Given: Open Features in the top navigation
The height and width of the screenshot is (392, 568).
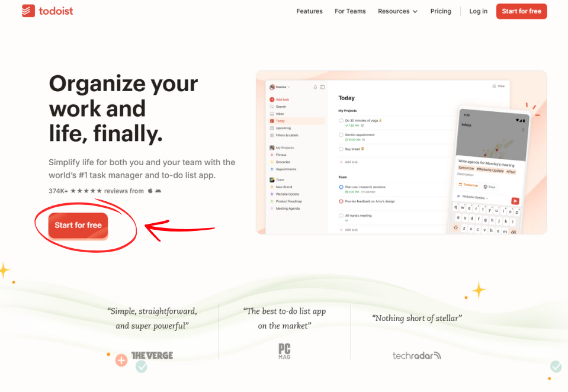Looking at the screenshot, I should (309, 11).
